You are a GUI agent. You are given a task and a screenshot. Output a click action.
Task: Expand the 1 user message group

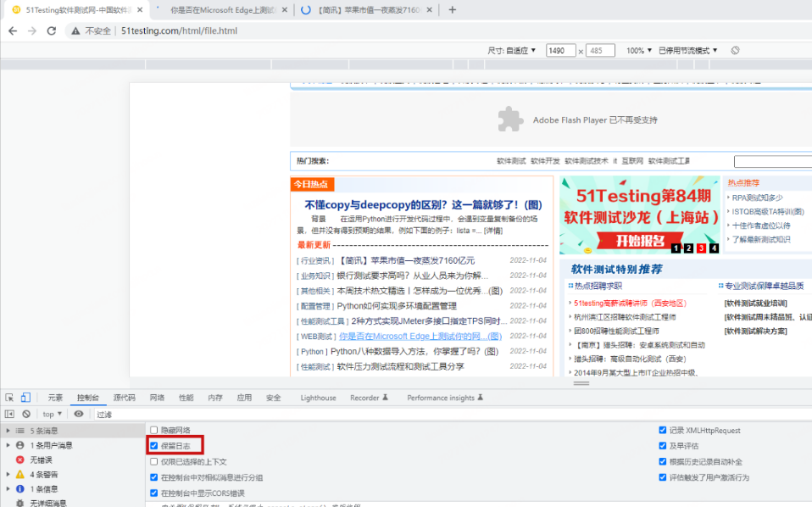(x=8, y=445)
